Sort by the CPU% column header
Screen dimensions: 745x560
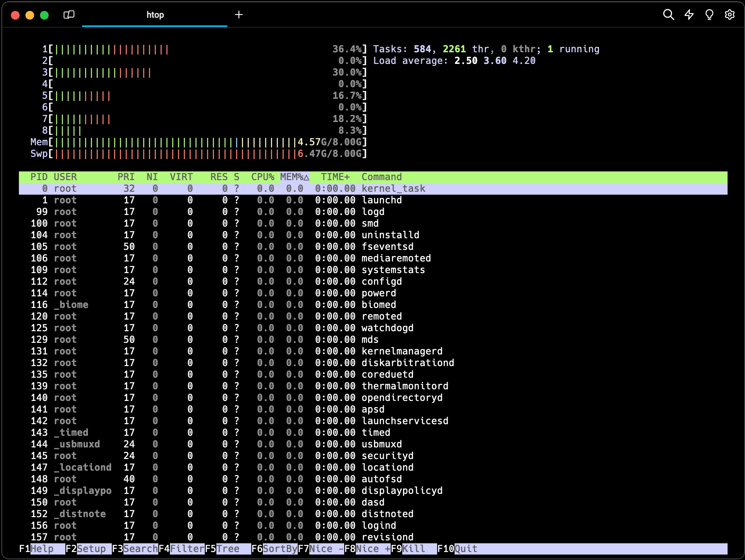pos(263,177)
